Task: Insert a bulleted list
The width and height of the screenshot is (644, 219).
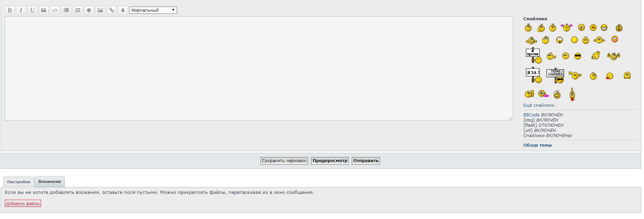Action: point(67,10)
